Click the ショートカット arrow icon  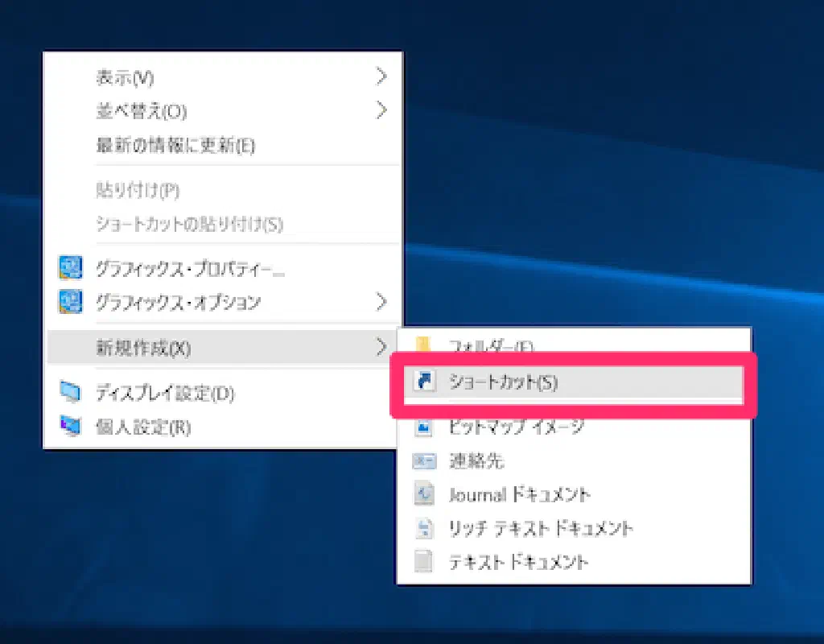coord(424,382)
